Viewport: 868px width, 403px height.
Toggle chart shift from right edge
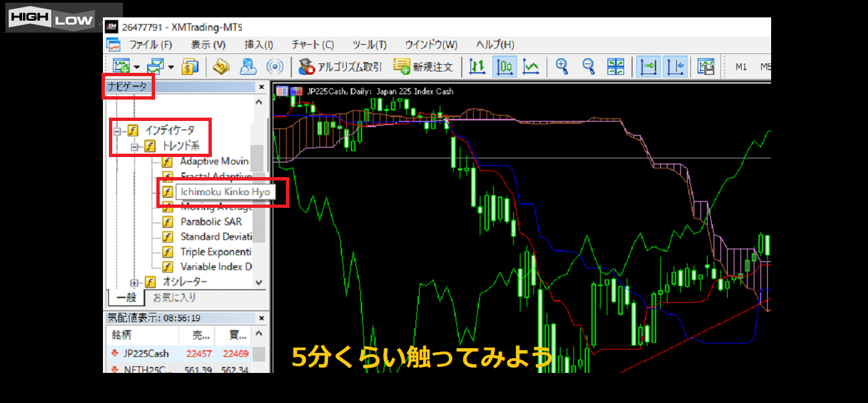[x=676, y=66]
